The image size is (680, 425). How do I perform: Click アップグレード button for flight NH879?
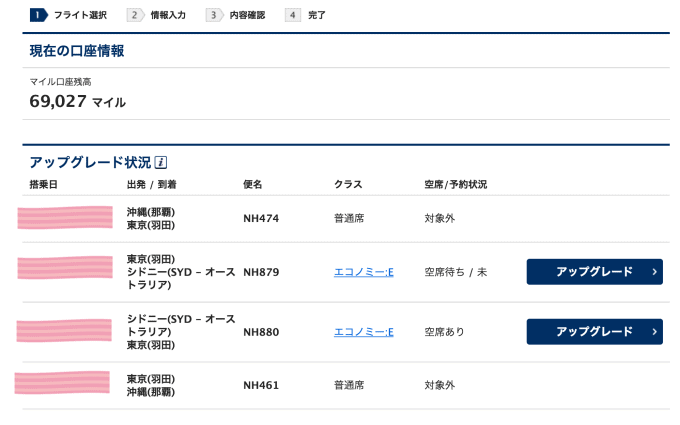pos(595,272)
